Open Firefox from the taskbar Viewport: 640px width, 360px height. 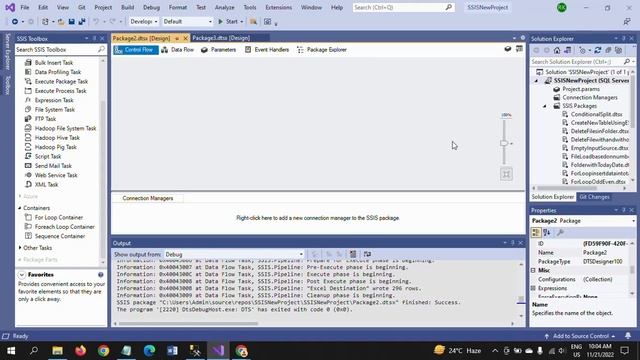coord(80,351)
